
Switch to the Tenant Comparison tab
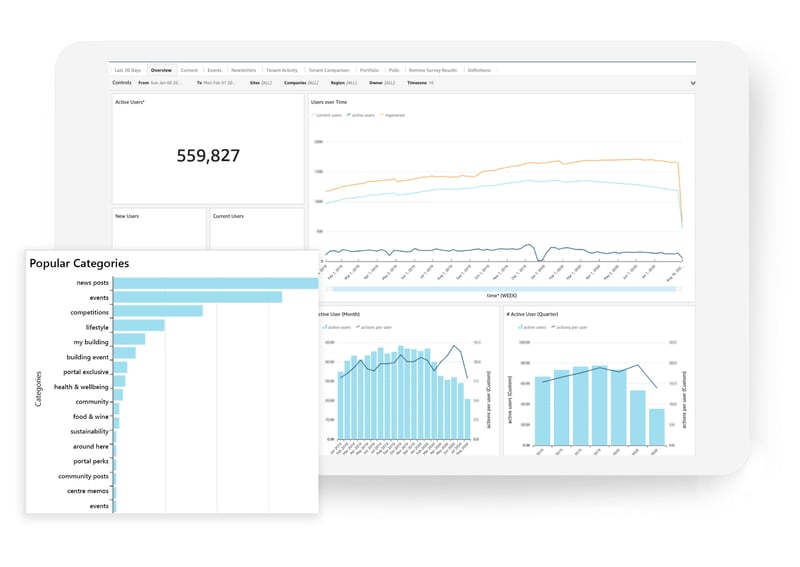[329, 71]
